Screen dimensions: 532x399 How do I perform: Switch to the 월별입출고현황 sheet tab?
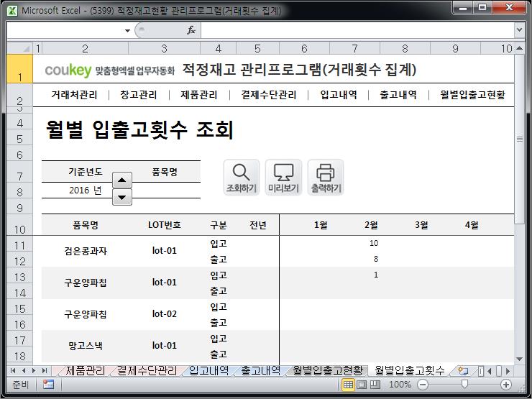(x=328, y=370)
